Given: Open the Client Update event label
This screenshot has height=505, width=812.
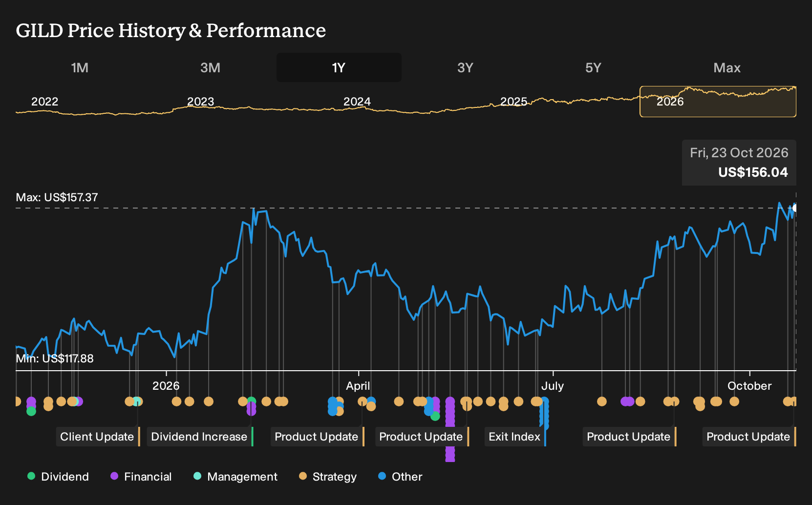Looking at the screenshot, I should pos(98,437).
